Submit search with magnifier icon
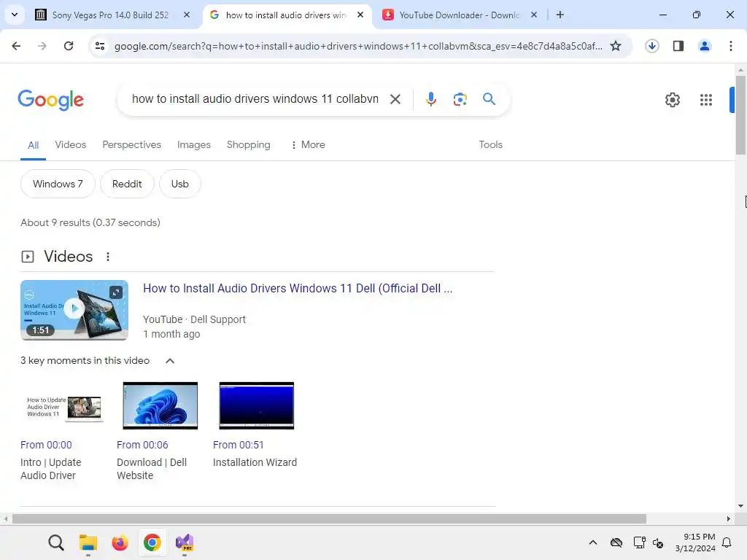The height and width of the screenshot is (560, 747). tap(489, 99)
